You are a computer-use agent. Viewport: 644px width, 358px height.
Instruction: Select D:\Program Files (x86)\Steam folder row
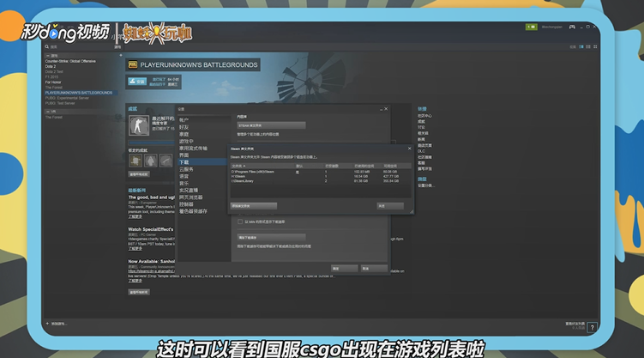(321, 172)
